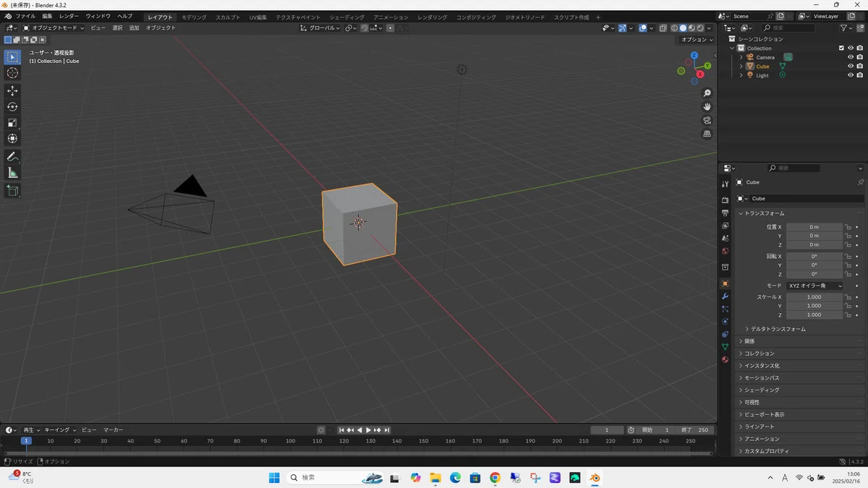
Task: Toggle lock on Location X
Action: (x=848, y=227)
